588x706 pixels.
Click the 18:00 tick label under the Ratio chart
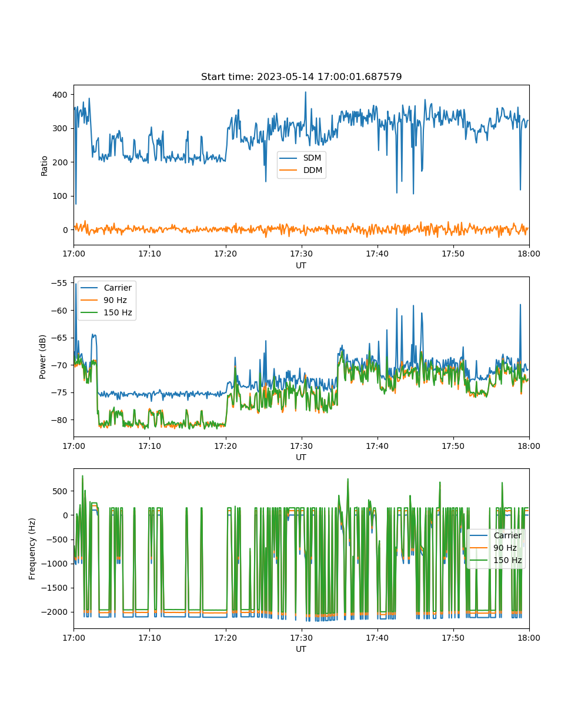pyautogui.click(x=529, y=254)
